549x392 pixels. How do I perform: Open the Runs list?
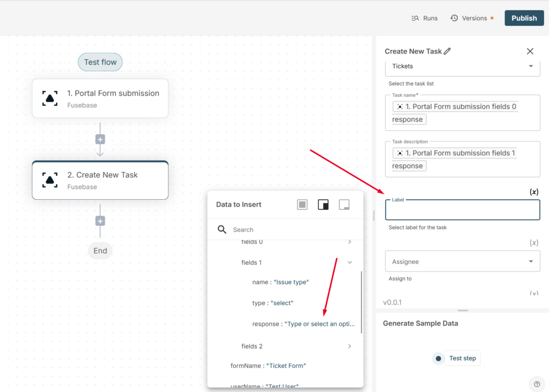pyautogui.click(x=425, y=18)
